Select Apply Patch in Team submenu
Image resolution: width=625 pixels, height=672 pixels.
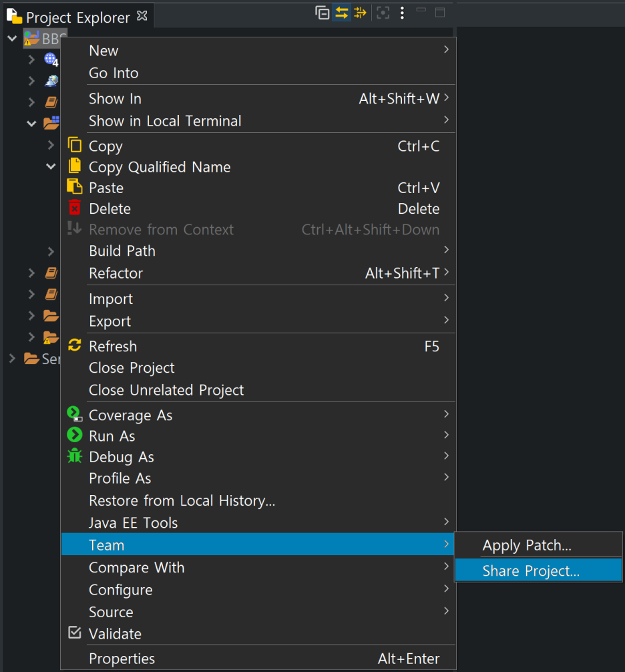point(538,545)
